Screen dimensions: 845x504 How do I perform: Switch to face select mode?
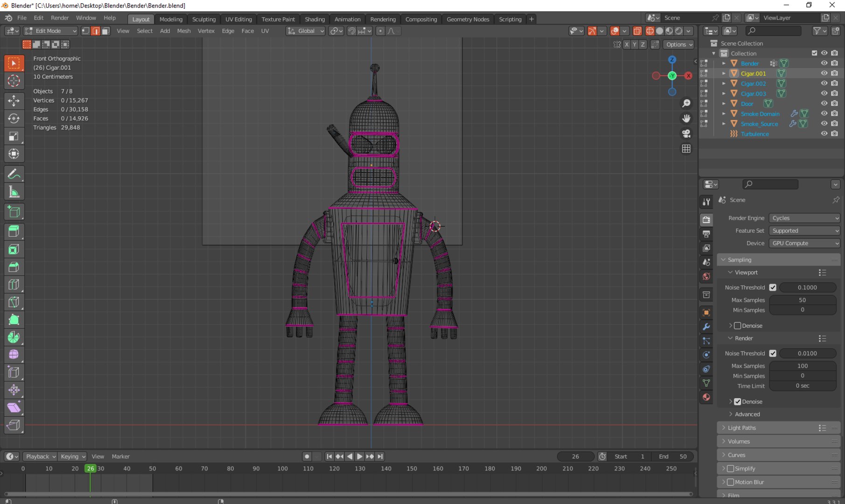click(105, 31)
